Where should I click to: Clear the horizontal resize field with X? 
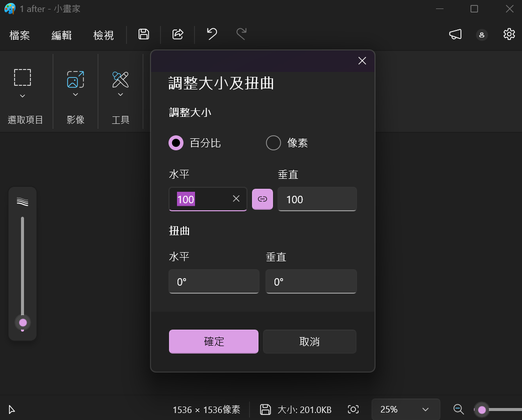pyautogui.click(x=236, y=199)
